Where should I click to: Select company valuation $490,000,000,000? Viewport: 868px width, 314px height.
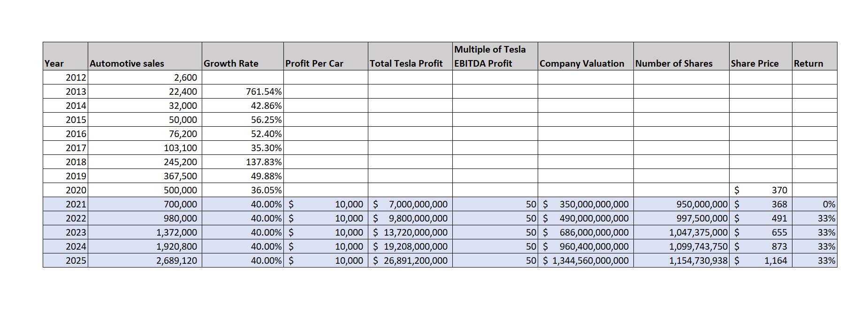(586, 218)
